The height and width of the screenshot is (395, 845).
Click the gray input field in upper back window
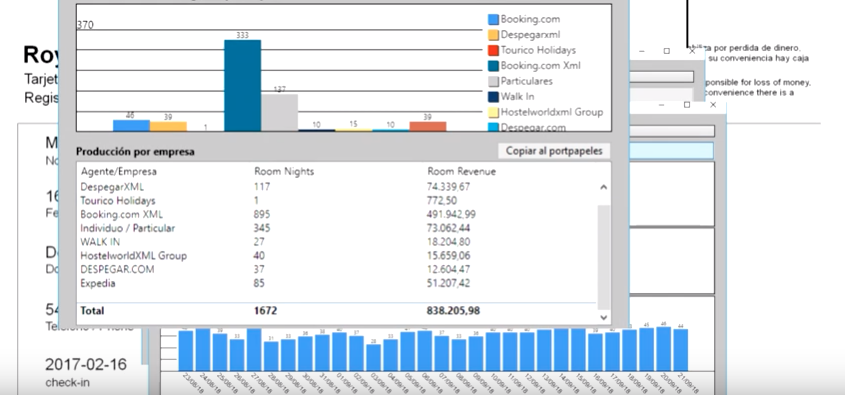tap(661, 77)
